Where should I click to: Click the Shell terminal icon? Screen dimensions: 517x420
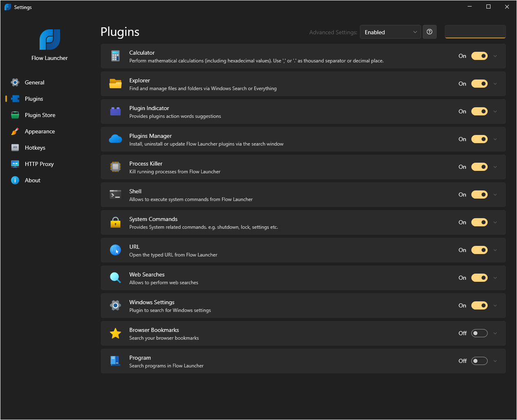(115, 195)
